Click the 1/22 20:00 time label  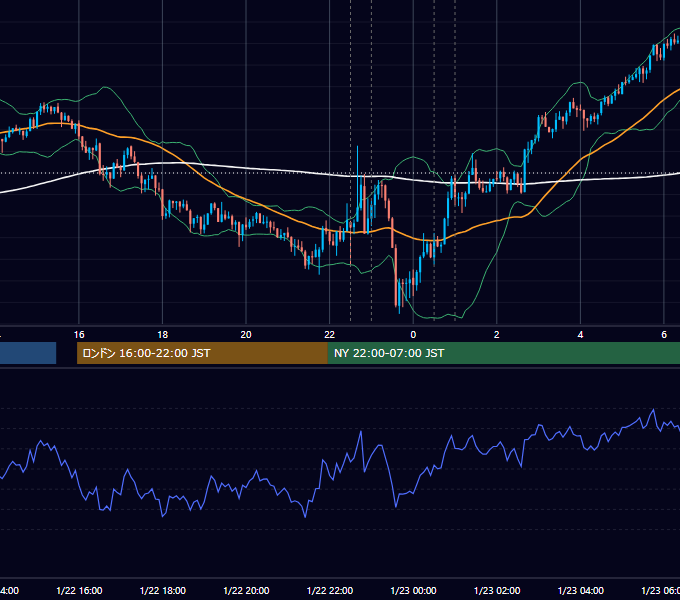tap(246, 590)
